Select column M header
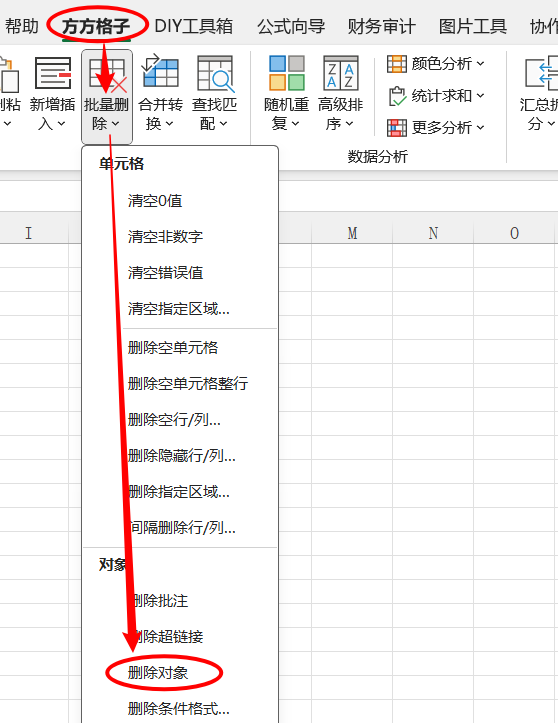The height and width of the screenshot is (723, 558). [352, 233]
